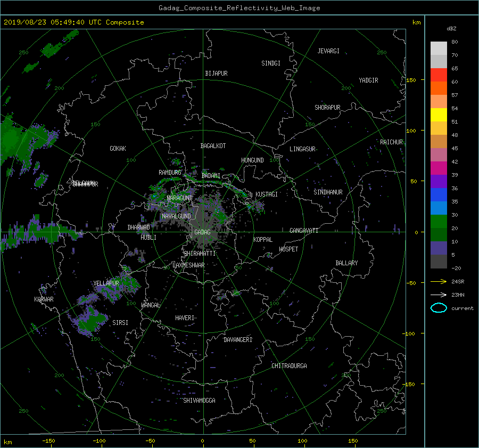Click the DAVANGERI city label
This screenshot has width=479, height=448.
point(238,340)
